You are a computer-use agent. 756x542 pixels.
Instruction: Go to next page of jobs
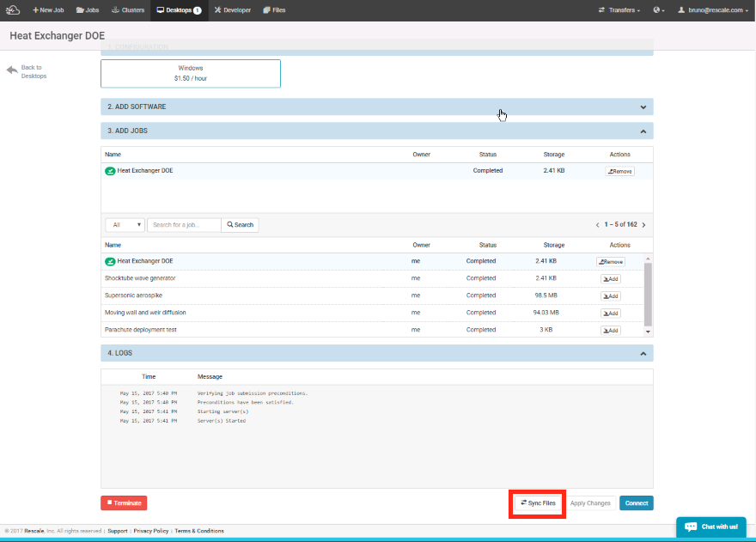click(x=644, y=225)
